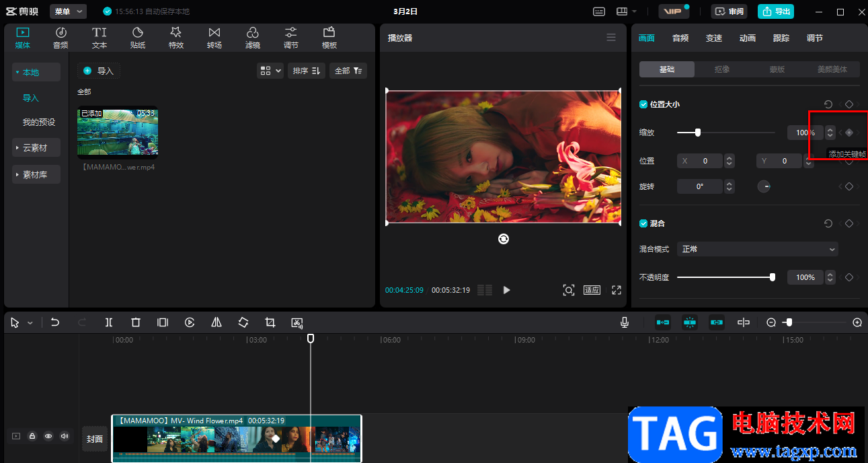The width and height of the screenshot is (868, 463).
Task: Click the 不透明度 opacity slider
Action: [x=725, y=277]
